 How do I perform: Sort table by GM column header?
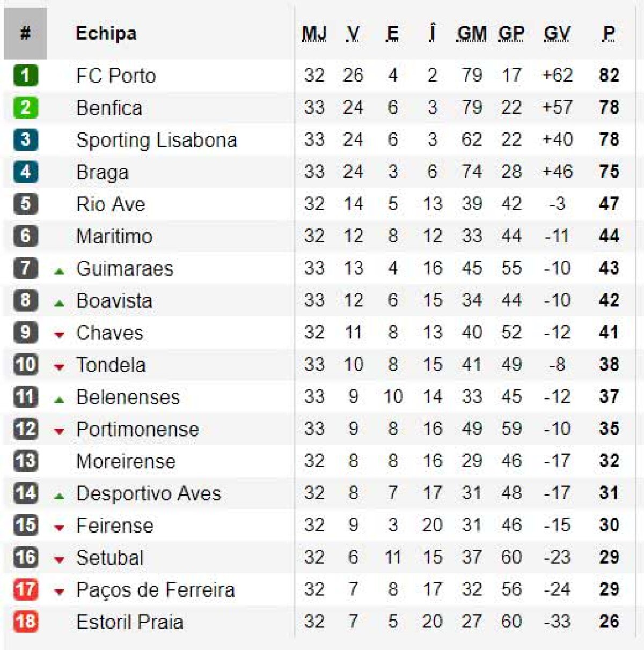coord(471,34)
